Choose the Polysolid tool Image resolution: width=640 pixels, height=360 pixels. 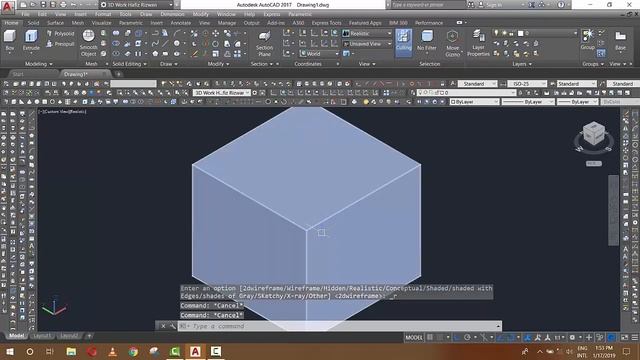tap(60, 33)
